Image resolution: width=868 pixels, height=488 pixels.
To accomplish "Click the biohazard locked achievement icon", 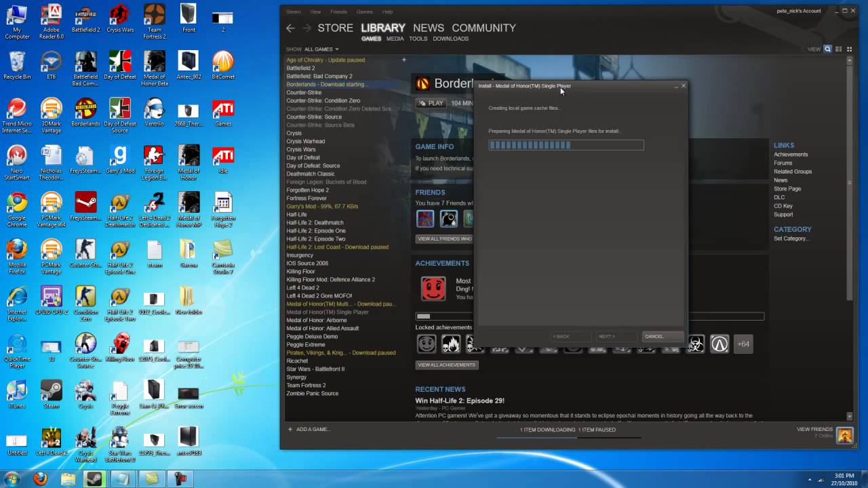I will pos(696,344).
